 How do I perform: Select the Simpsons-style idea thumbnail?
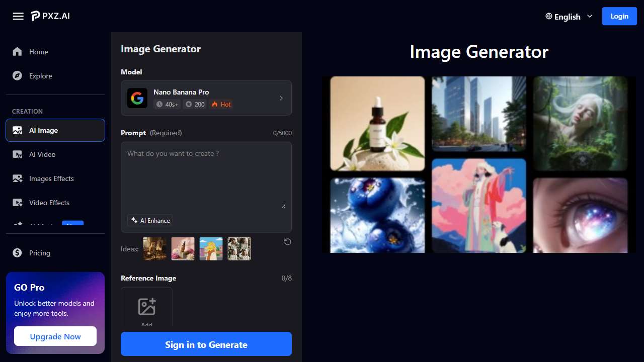(x=211, y=248)
